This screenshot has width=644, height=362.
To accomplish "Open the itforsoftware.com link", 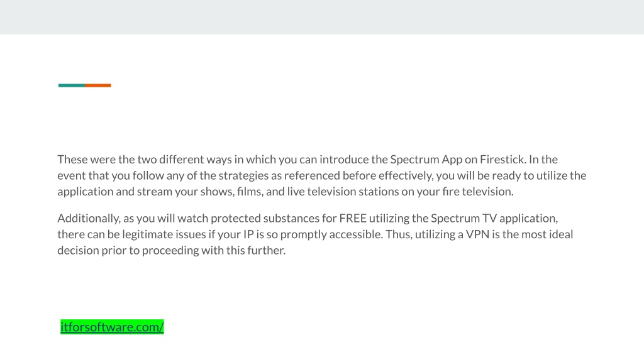I will (112, 327).
